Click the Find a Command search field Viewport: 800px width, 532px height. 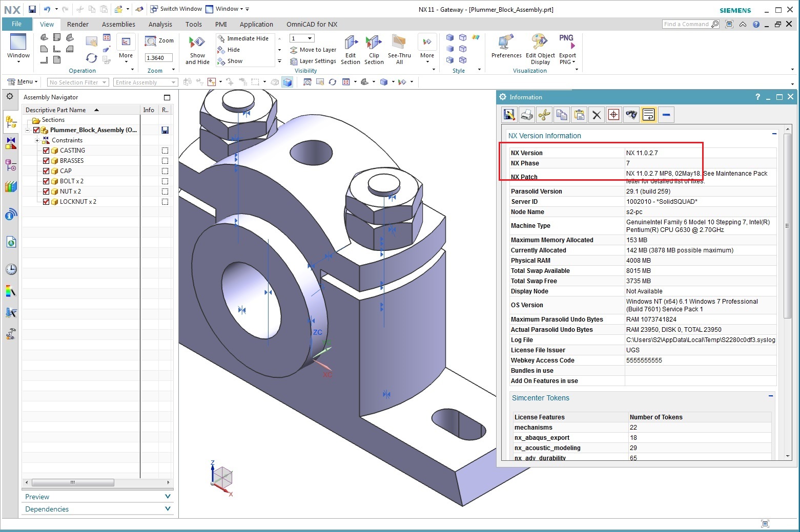690,24
